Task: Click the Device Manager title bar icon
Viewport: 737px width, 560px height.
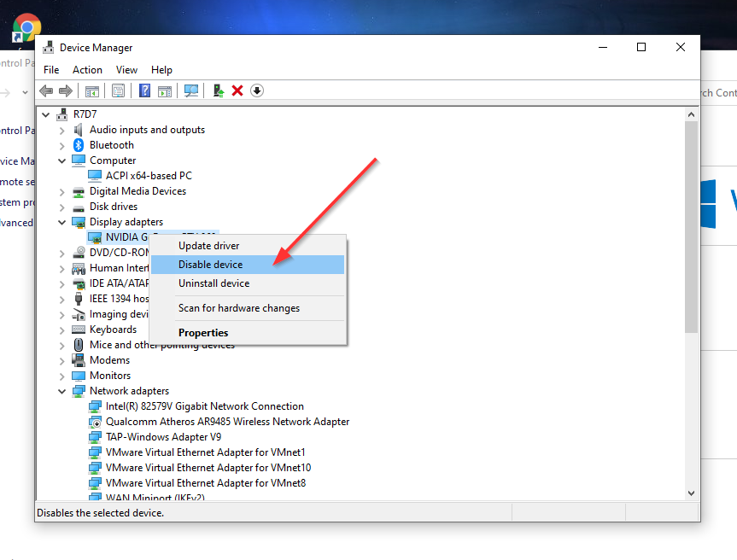Action: (48, 48)
